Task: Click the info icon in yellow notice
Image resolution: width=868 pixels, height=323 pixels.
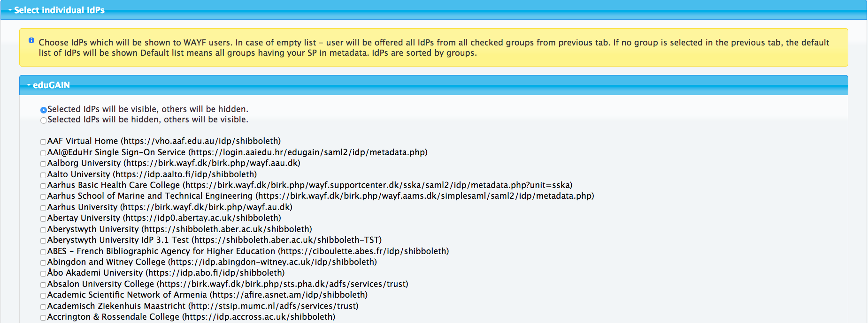Action: (x=31, y=41)
